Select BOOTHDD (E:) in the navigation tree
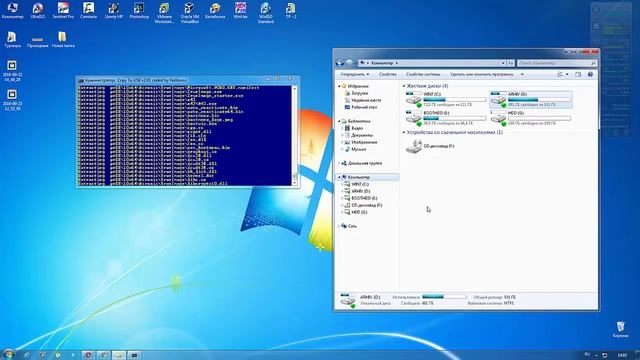 (364, 198)
